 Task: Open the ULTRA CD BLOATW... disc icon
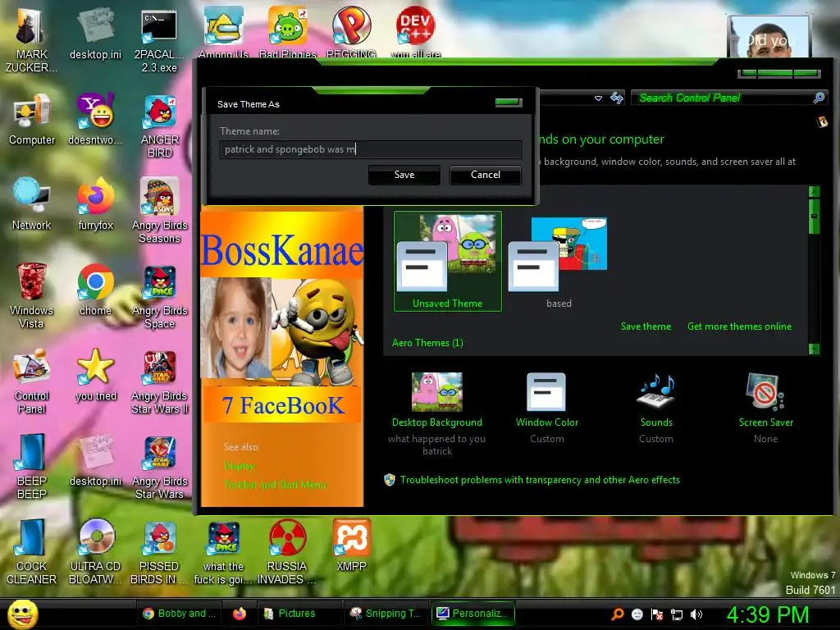pyautogui.click(x=95, y=552)
